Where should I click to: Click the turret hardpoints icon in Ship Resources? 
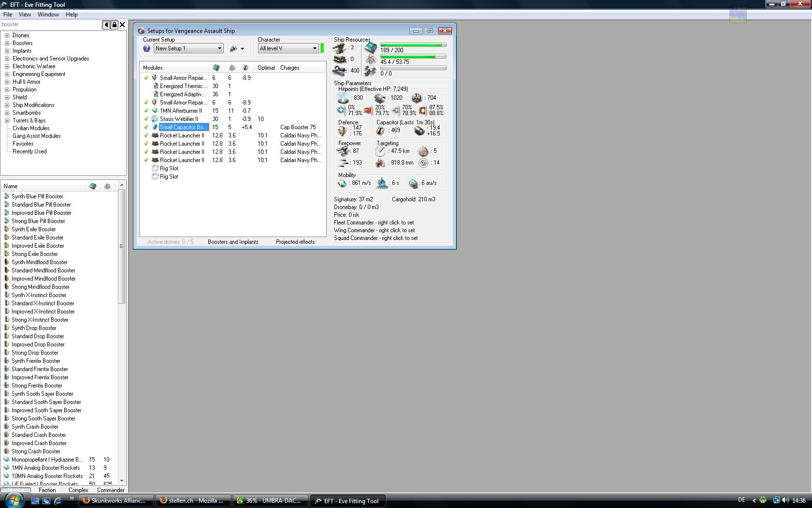click(x=339, y=48)
